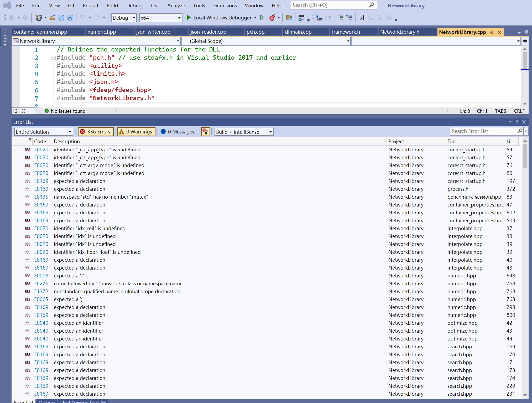The height and width of the screenshot is (403, 532).
Task: Switch to the dllmain.cpp tab
Action: pos(306,32)
